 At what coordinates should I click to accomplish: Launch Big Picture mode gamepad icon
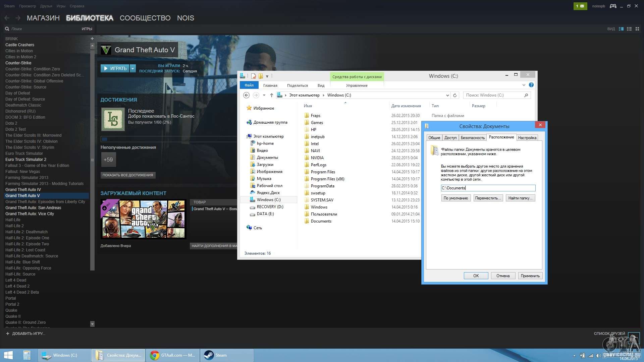click(613, 6)
